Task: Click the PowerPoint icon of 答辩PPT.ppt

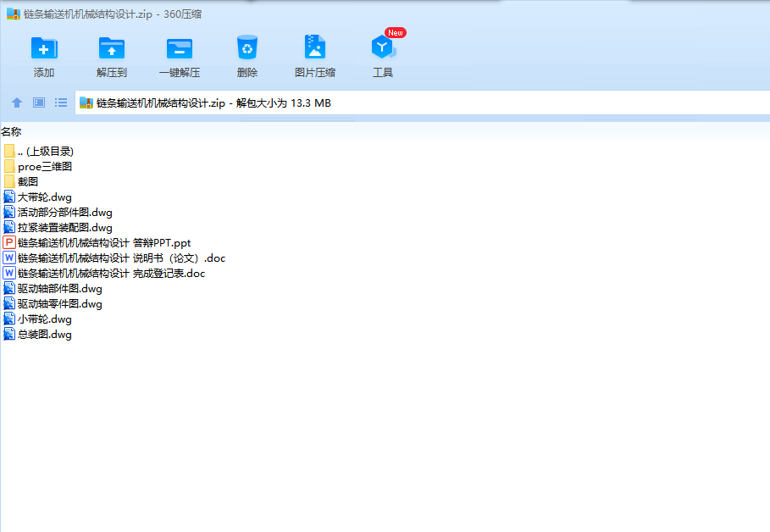Action: [x=8, y=242]
